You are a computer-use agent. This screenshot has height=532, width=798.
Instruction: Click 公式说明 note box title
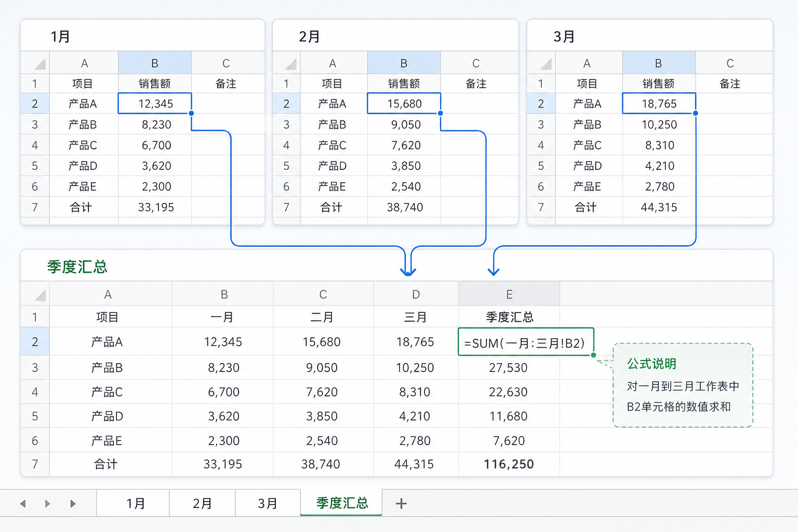651,364
